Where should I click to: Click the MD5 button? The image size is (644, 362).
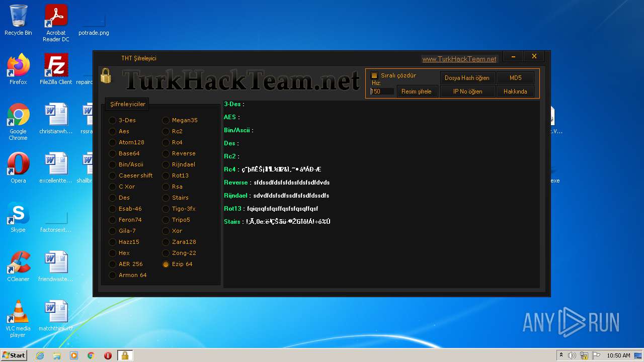515,78
